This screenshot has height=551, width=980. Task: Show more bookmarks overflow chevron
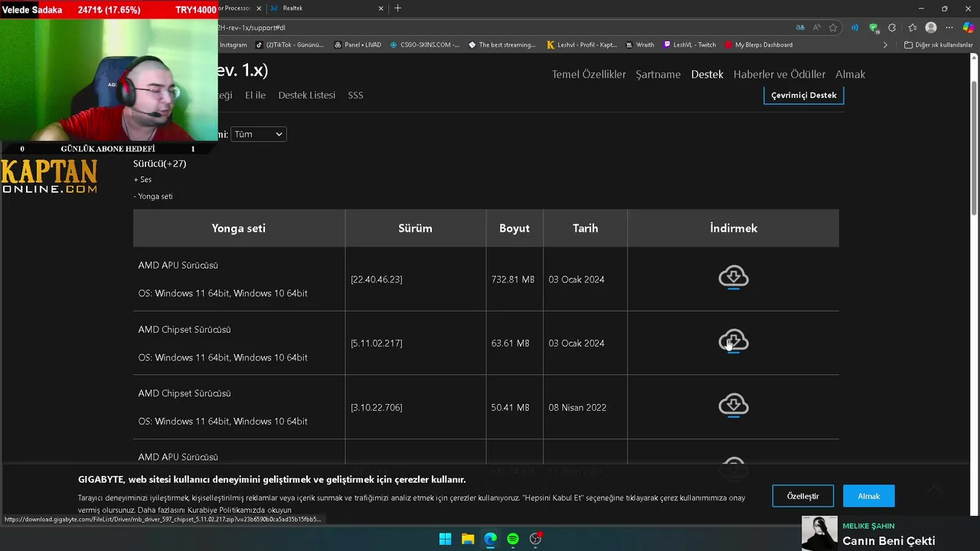coord(885,45)
